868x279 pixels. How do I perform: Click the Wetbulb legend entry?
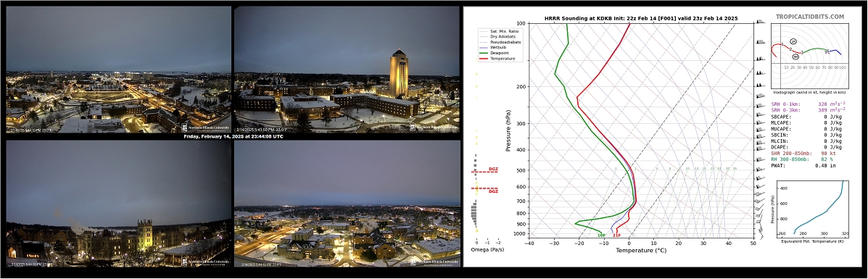click(x=499, y=47)
